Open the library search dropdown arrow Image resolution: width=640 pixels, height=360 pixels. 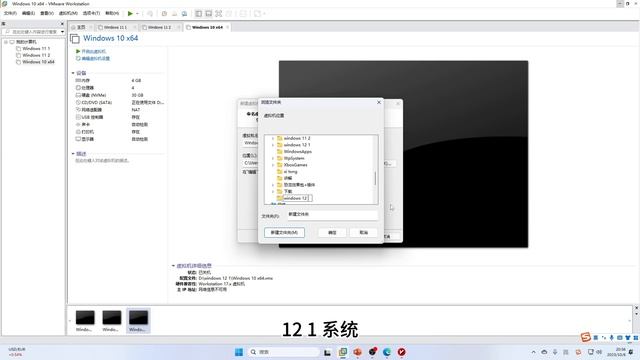[62, 32]
